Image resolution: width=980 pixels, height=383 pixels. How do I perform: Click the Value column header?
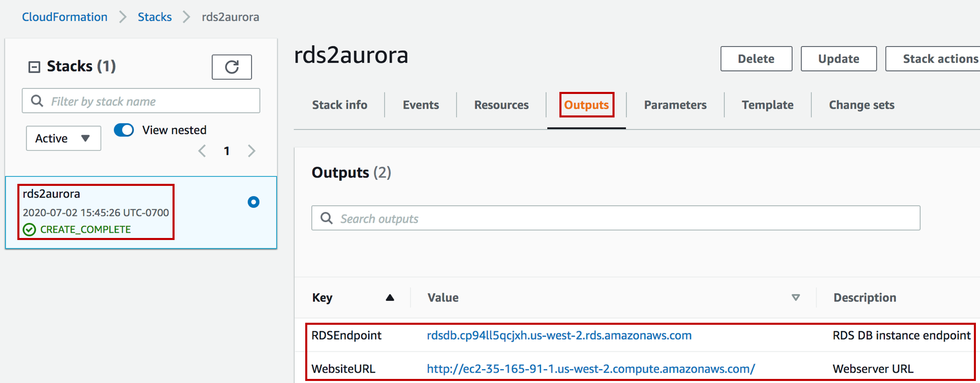pos(443,298)
